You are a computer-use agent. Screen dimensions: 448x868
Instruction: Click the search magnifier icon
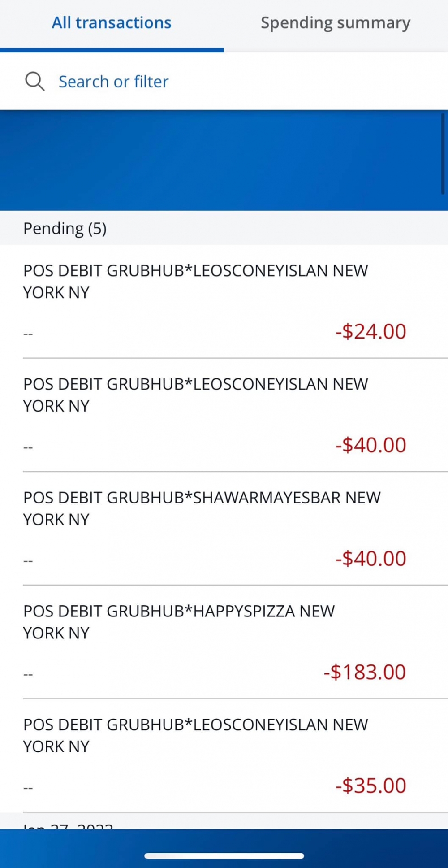pos(34,82)
